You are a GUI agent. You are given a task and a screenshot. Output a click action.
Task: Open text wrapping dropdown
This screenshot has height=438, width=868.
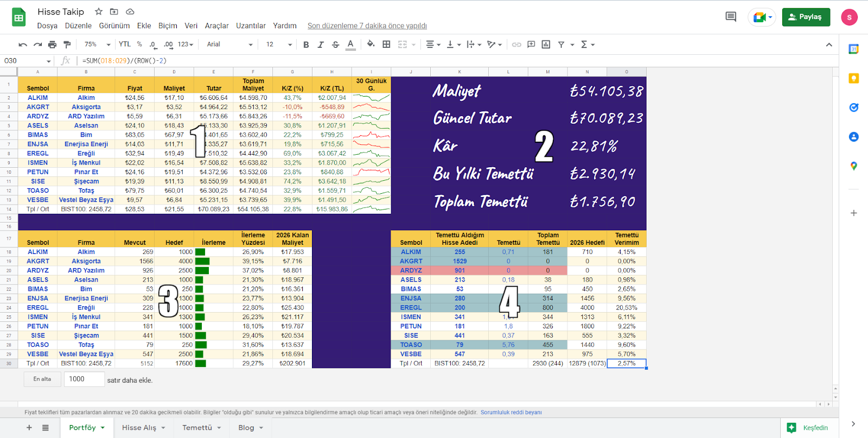click(474, 45)
